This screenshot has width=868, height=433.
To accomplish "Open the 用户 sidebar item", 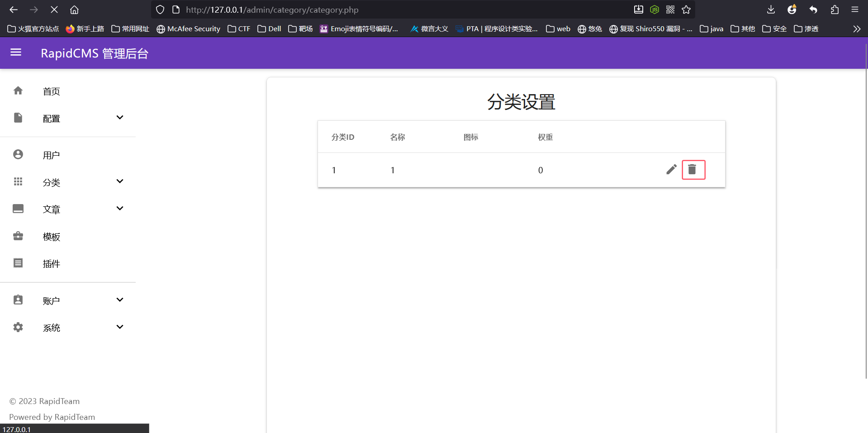I will [x=51, y=155].
